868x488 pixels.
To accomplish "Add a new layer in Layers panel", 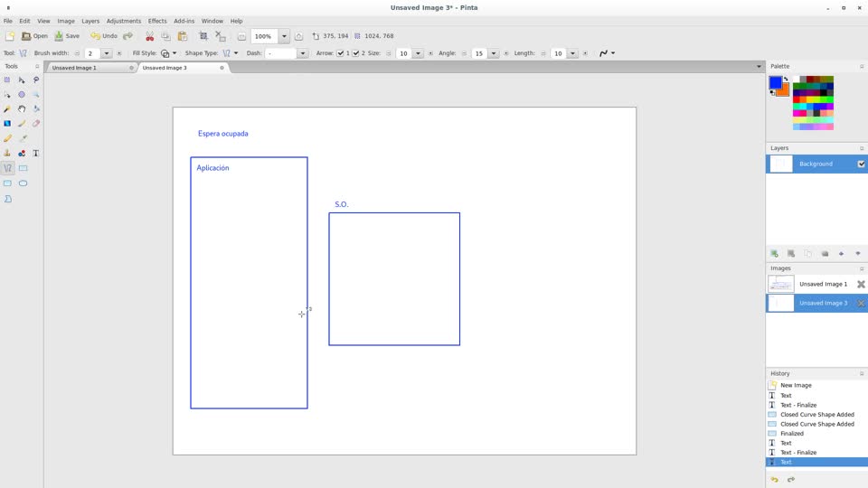I will pos(775,253).
